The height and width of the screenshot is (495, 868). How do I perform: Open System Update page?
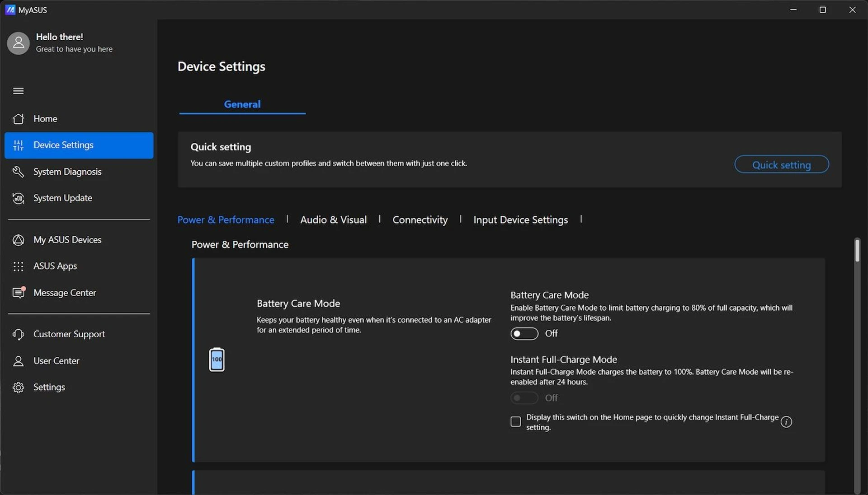79,198
